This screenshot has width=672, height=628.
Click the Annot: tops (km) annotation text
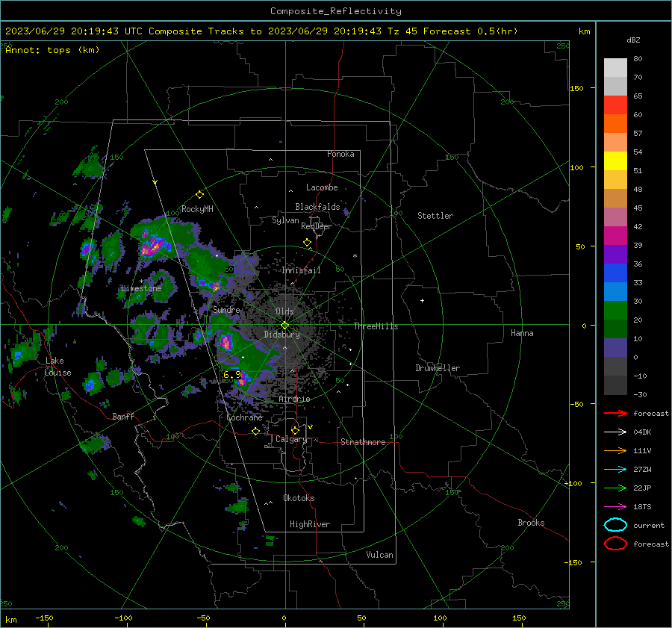coord(52,50)
